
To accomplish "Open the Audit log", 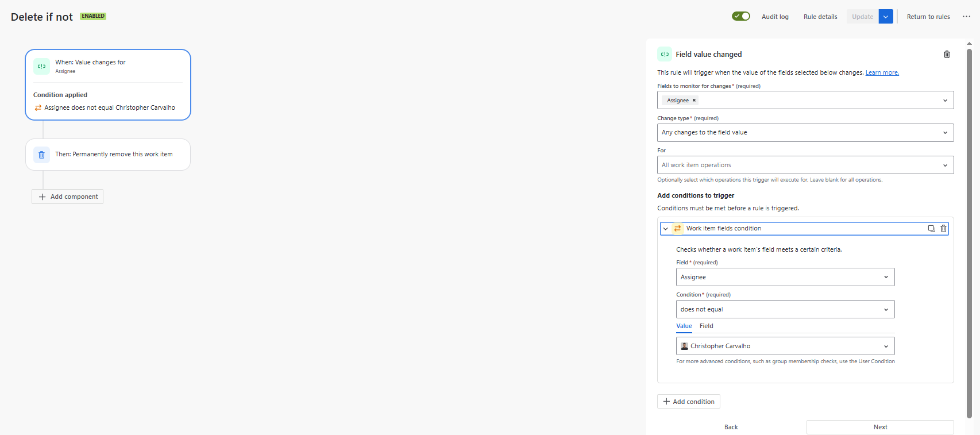I will pyautogui.click(x=775, y=17).
